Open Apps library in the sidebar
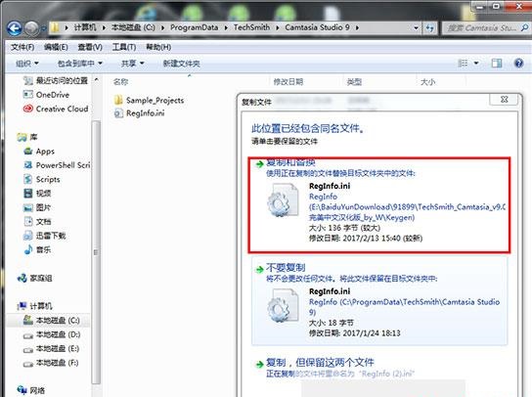This screenshot has height=397, width=532. click(x=39, y=152)
